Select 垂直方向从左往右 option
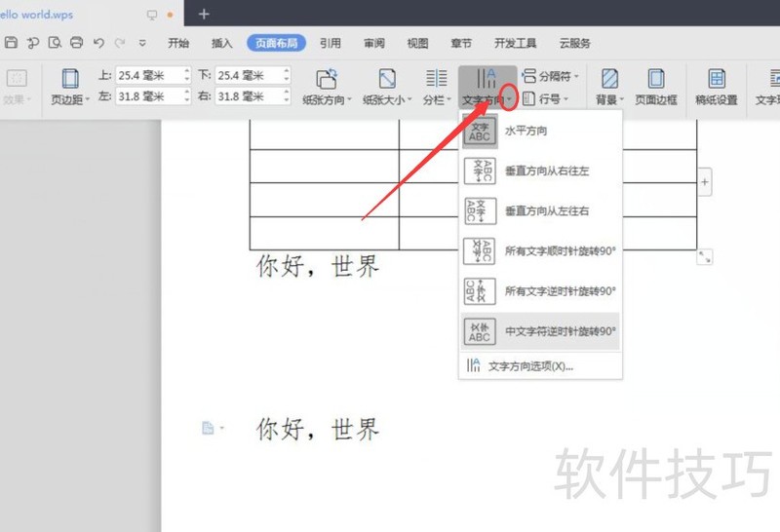This screenshot has height=532, width=780. coord(541,211)
